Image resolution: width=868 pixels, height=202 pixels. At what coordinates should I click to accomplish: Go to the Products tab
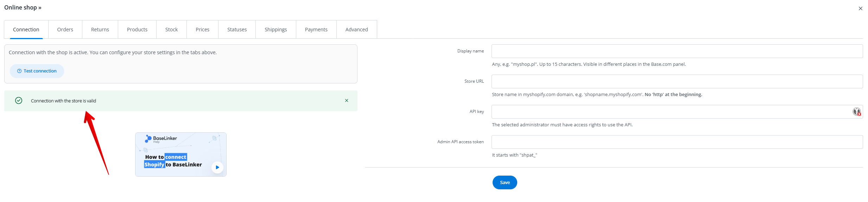coord(137,30)
